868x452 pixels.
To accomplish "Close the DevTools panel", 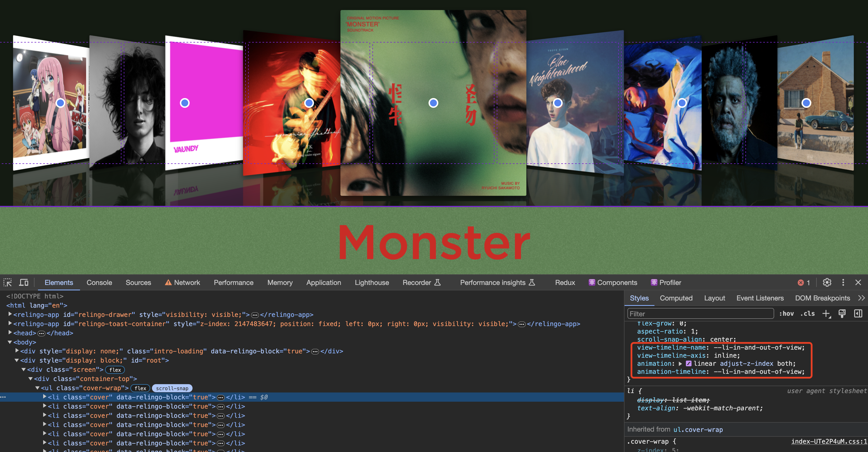I will [858, 282].
